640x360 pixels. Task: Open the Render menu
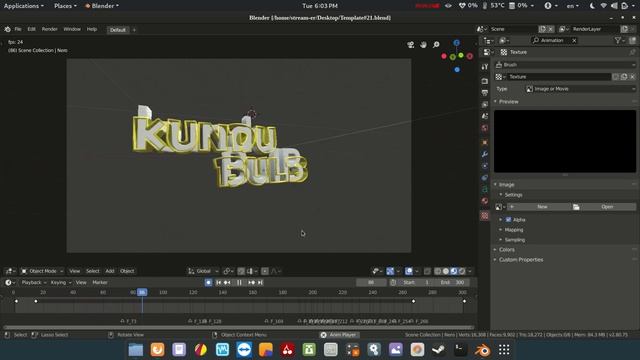click(x=49, y=29)
